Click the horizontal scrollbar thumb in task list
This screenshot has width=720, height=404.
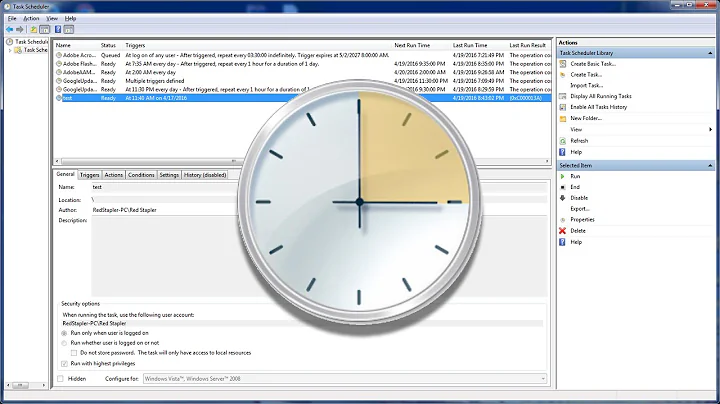point(234,161)
